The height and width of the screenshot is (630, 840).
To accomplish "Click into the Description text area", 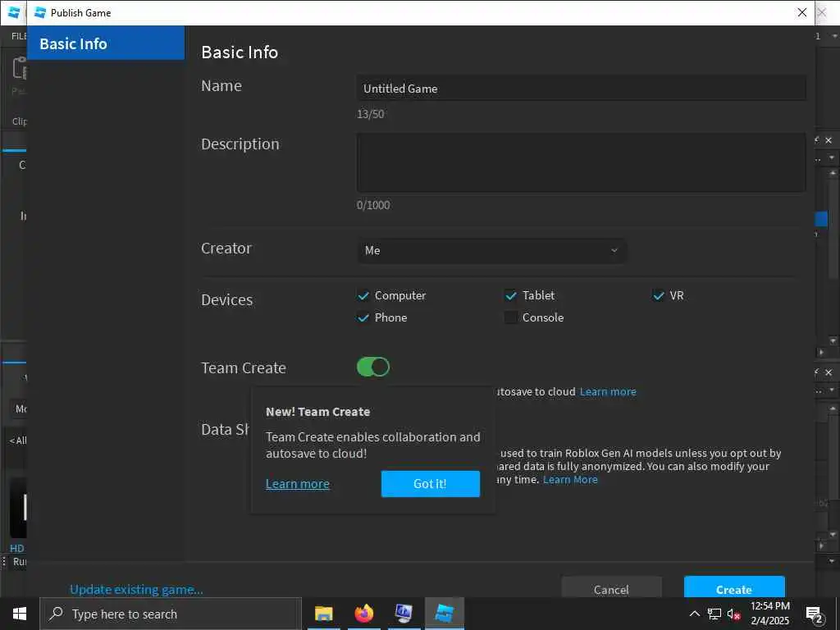I will 582,162.
